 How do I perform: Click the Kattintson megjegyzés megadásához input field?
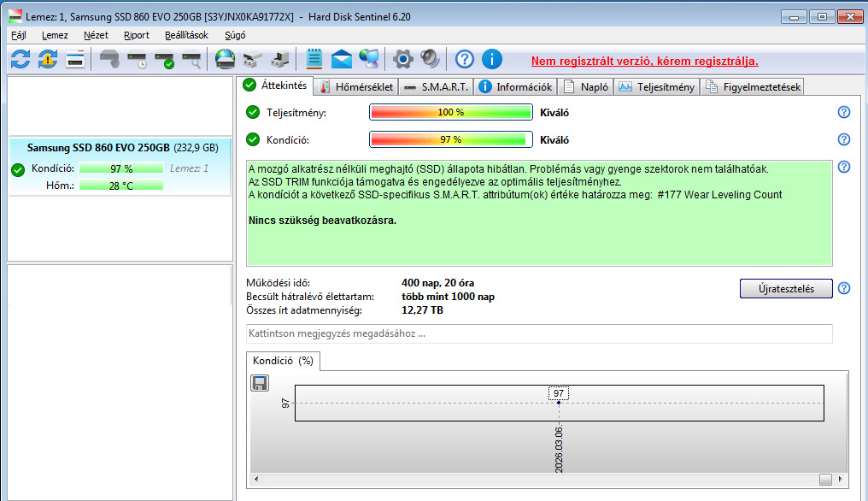point(539,333)
